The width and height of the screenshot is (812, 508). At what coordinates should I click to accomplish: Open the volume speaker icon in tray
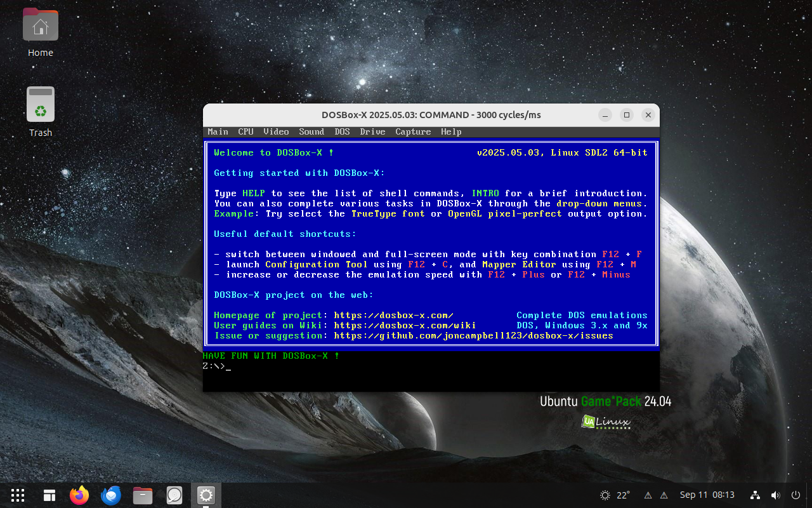[775, 495]
